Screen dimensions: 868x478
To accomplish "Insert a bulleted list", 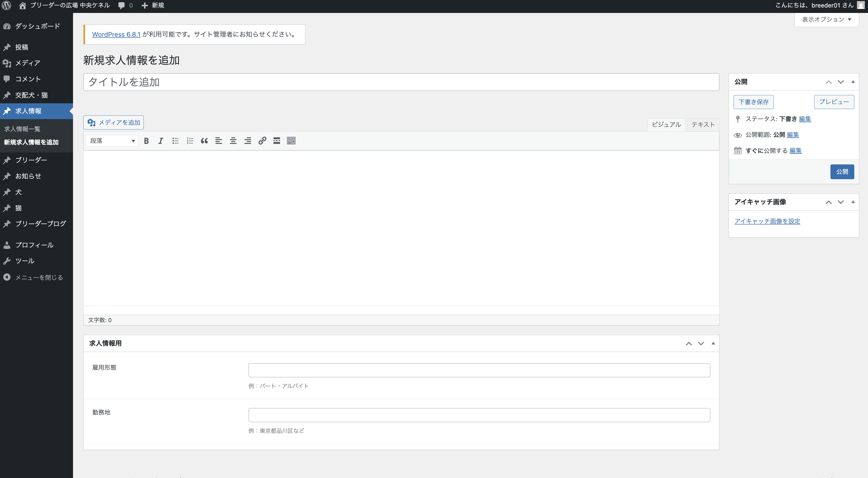I will [x=175, y=141].
